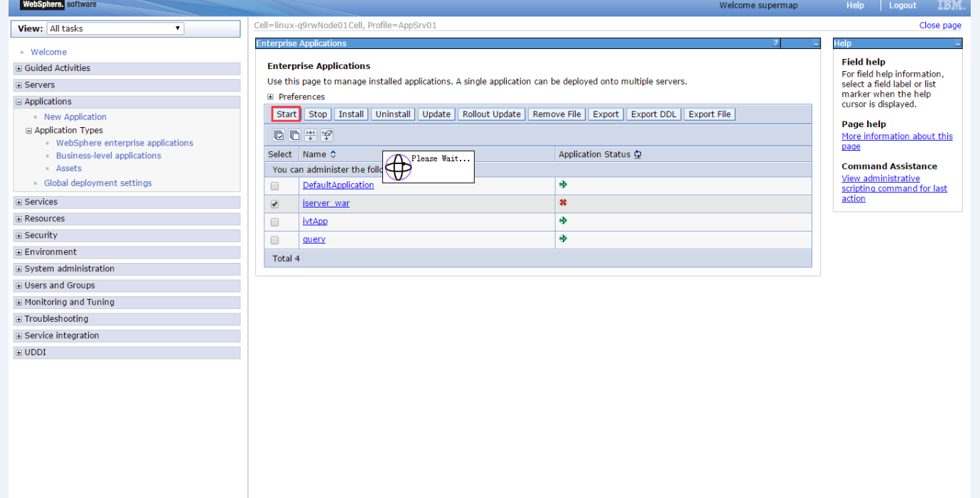Click the WebSphere software logo
This screenshot has height=498, width=980.
(59, 5)
